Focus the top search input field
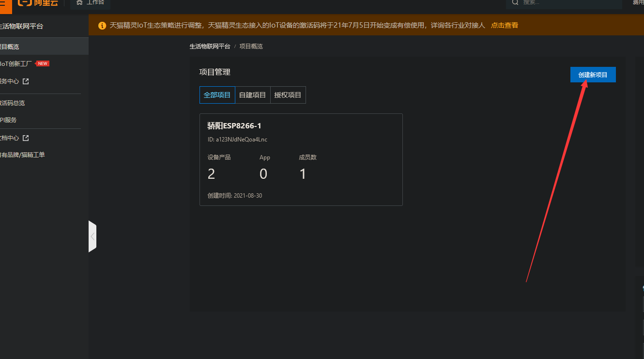The height and width of the screenshot is (359, 644). [x=564, y=3]
